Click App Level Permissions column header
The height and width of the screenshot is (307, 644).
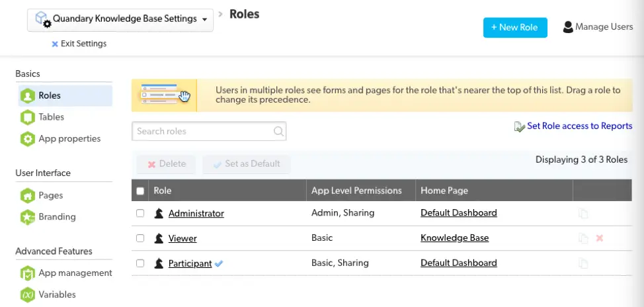361,191
